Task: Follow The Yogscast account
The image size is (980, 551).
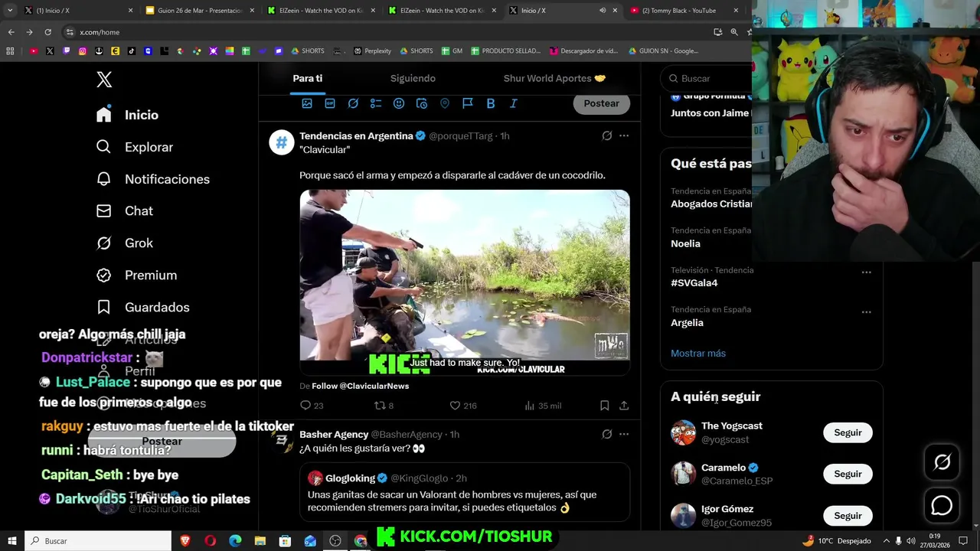Action: pyautogui.click(x=848, y=432)
